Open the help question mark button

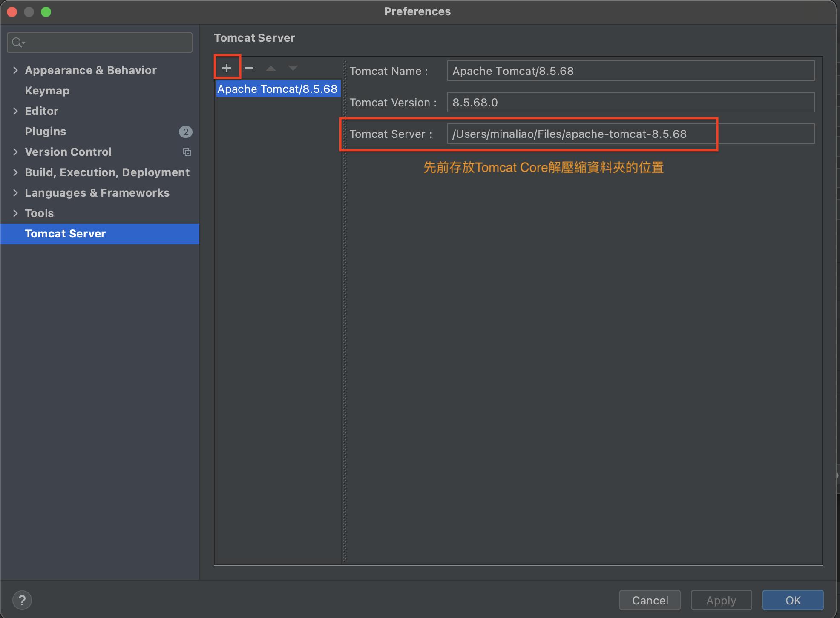(x=22, y=600)
